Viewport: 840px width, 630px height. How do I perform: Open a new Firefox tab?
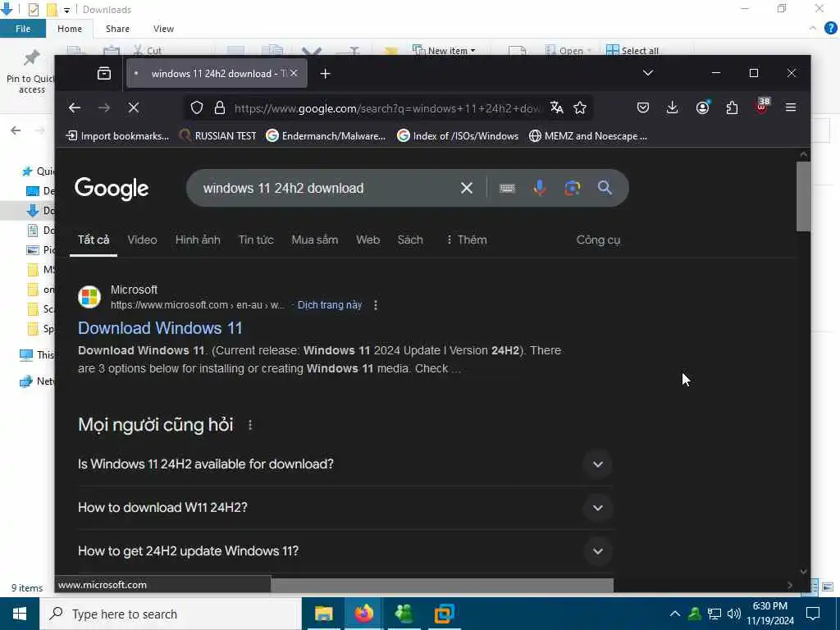(325, 73)
